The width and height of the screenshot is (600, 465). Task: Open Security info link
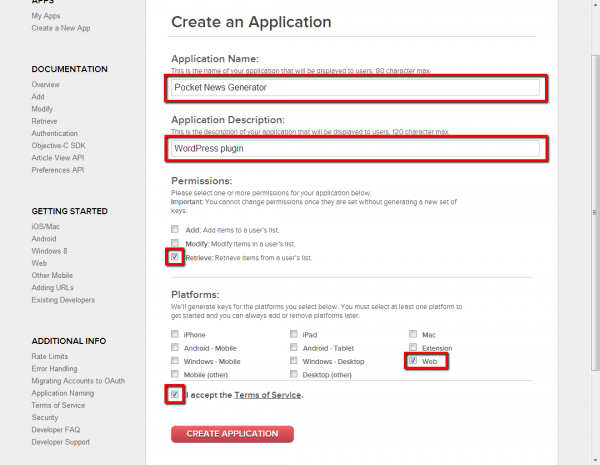pyautogui.click(x=45, y=418)
